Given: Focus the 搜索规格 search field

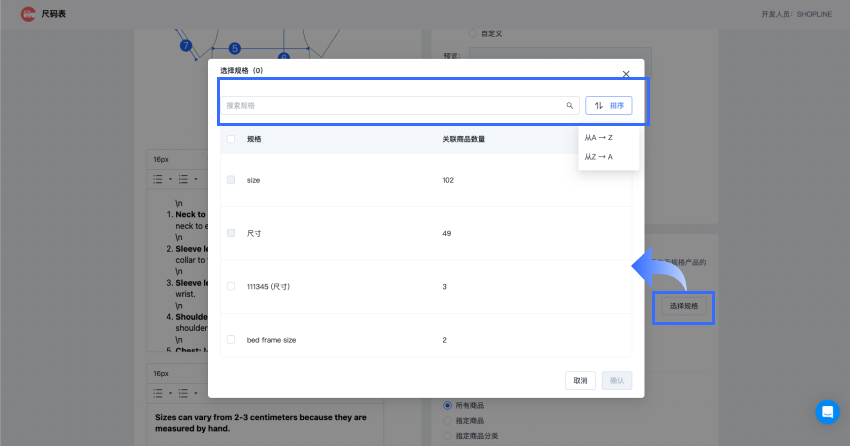Looking at the screenshot, I should tap(400, 106).
